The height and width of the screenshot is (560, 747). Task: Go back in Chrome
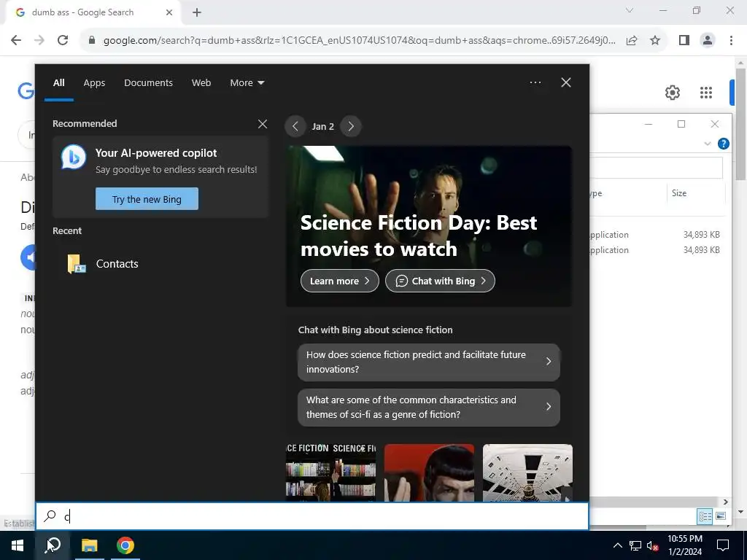pos(16,40)
